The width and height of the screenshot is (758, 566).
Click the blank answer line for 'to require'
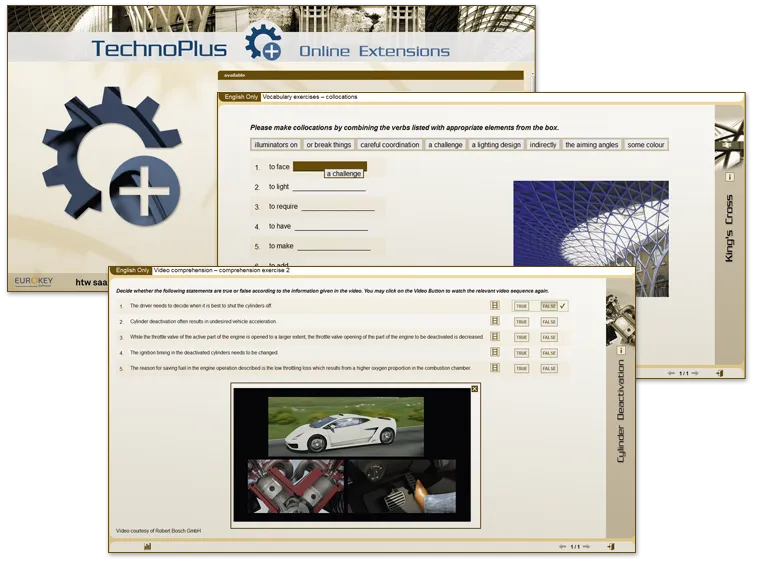(x=338, y=206)
